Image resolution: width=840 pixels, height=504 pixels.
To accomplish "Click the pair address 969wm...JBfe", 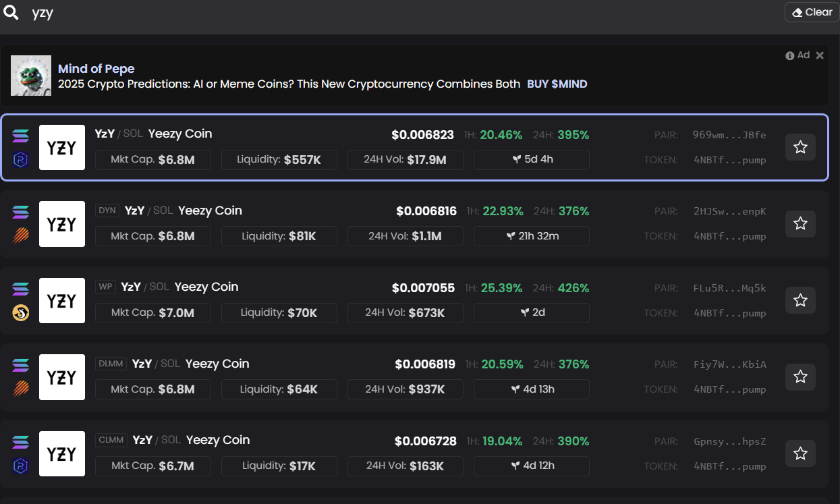I will (x=731, y=135).
